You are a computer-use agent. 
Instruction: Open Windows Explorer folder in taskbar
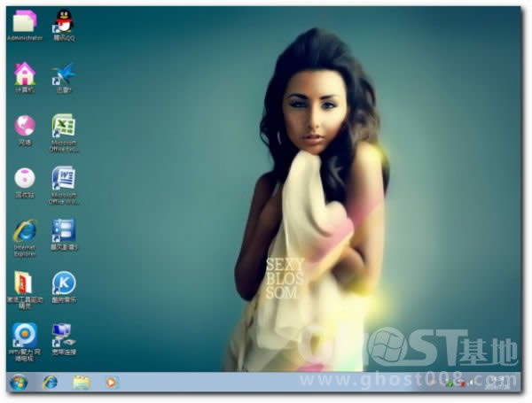point(82,383)
